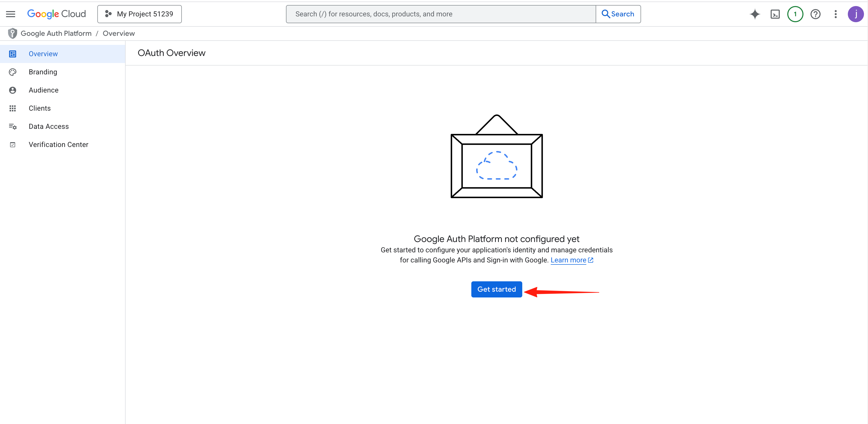Select Overview in the sidebar
This screenshot has height=424, width=868.
pos(63,54)
